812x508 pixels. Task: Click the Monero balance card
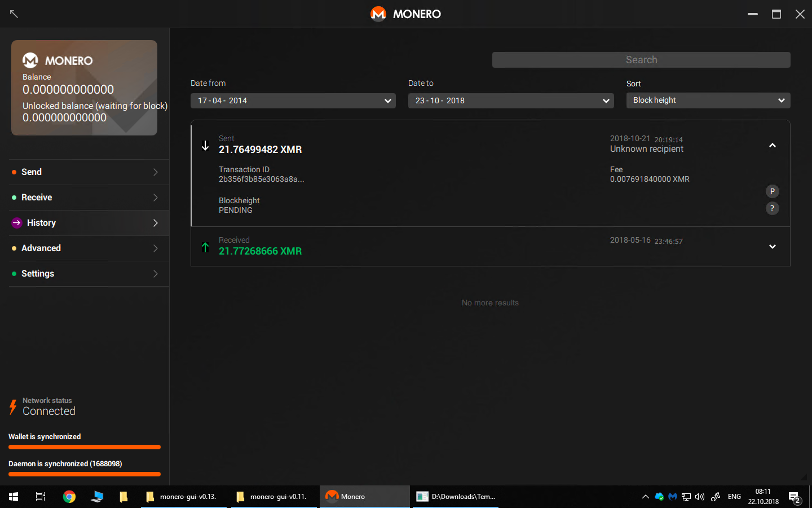(x=84, y=87)
